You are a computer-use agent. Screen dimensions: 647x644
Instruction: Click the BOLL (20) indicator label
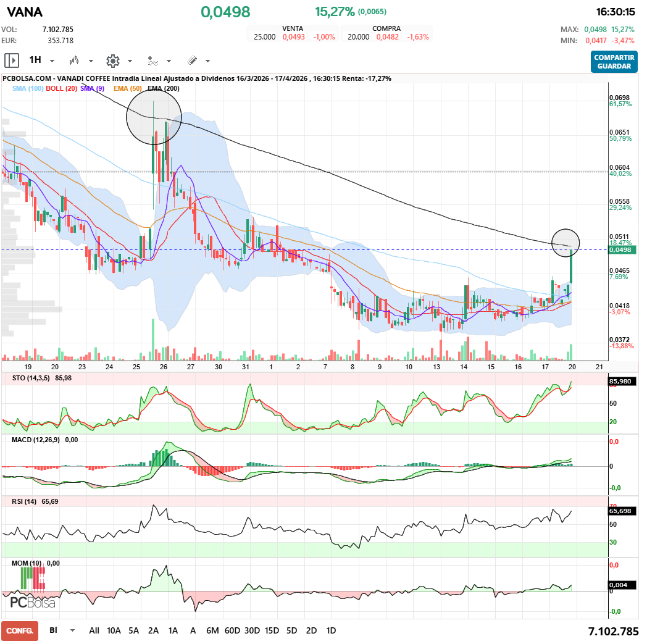(62, 88)
